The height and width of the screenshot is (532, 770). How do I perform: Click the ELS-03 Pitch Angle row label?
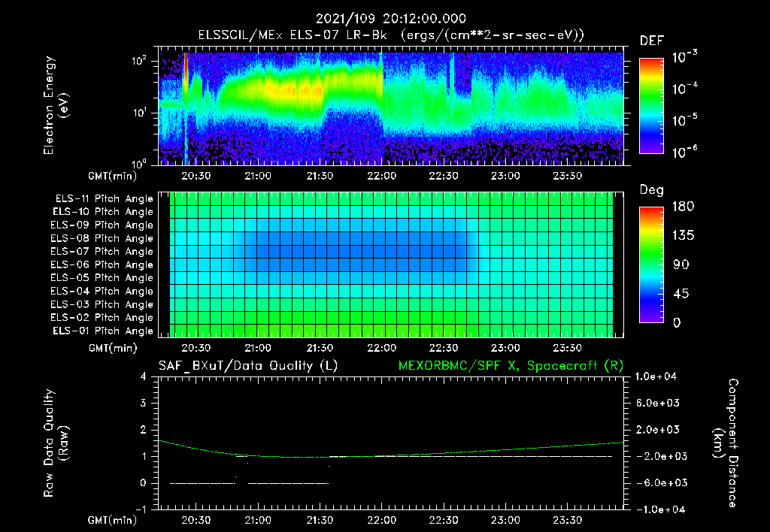click(102, 305)
